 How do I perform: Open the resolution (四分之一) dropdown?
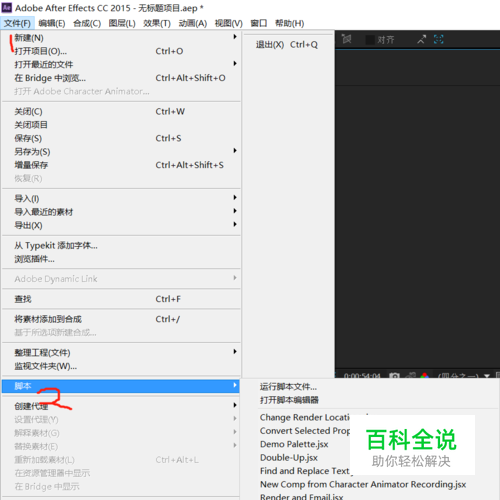coord(464,376)
